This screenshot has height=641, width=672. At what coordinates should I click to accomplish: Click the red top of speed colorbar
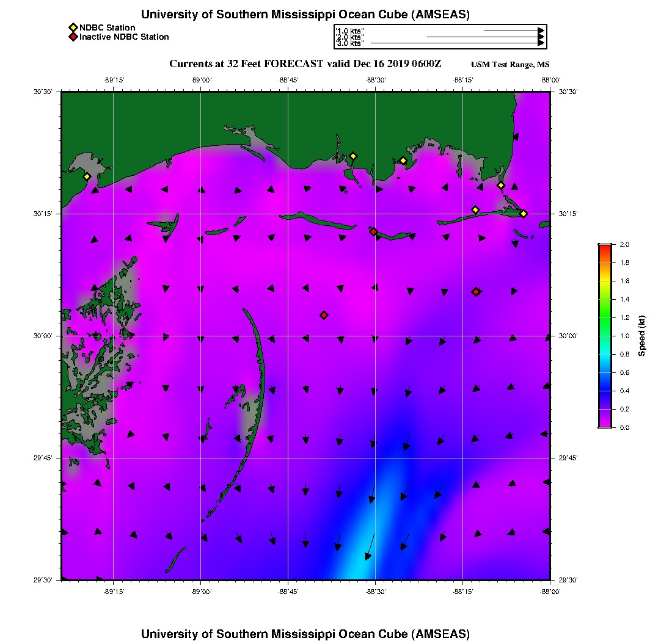[604, 247]
